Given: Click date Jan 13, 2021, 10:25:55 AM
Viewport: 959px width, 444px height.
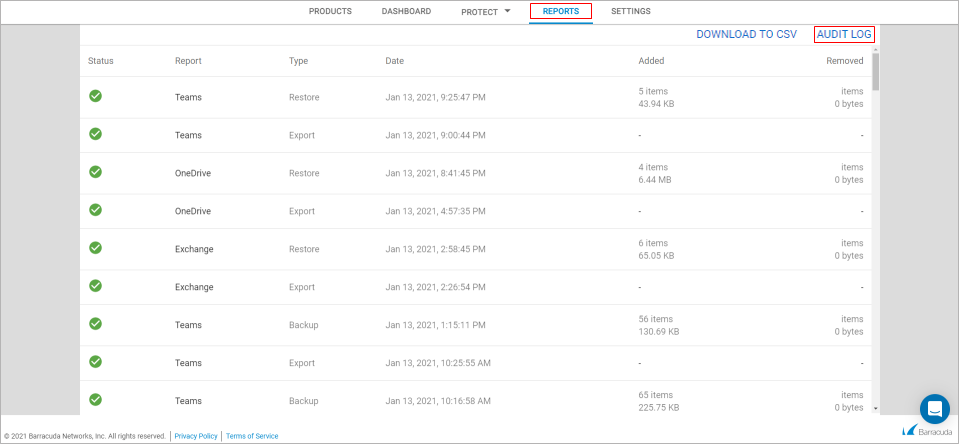Looking at the screenshot, I should 438,363.
